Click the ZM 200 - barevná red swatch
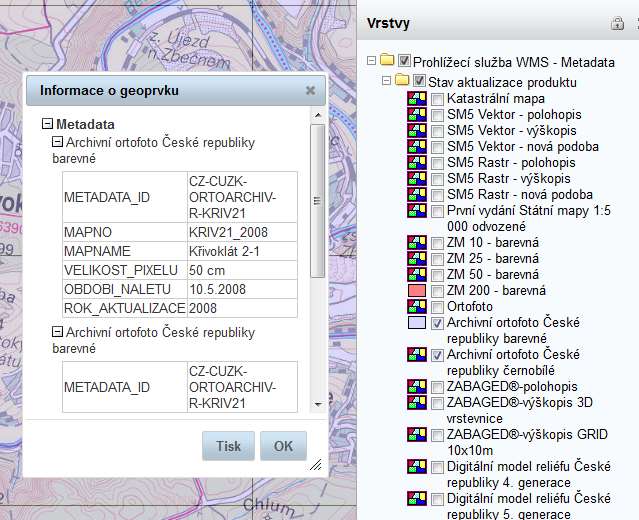Image resolution: width=639 pixels, height=520 pixels. pos(416,291)
